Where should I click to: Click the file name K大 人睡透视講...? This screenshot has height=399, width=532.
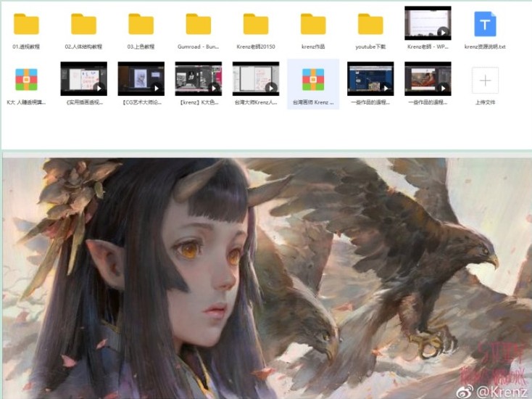tap(26, 102)
